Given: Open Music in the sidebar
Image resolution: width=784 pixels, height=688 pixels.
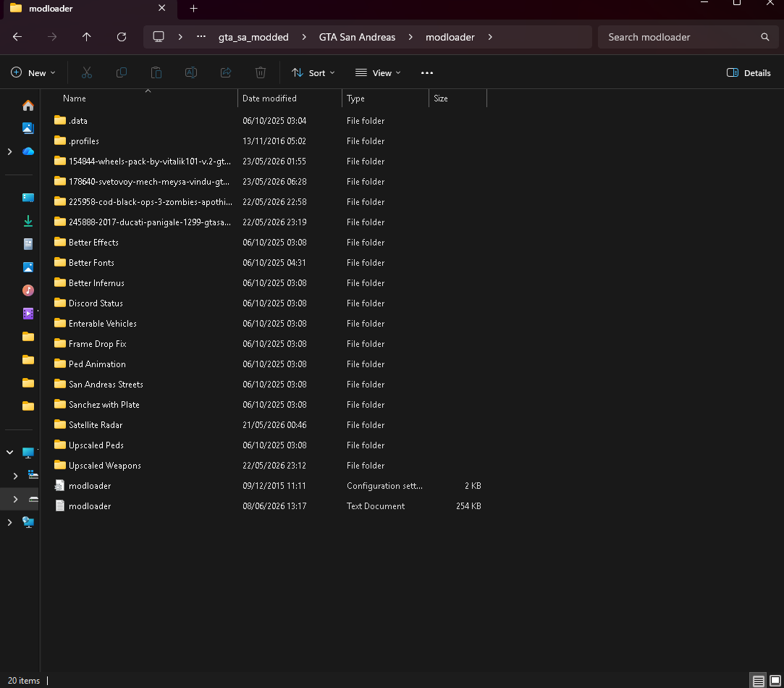Looking at the screenshot, I should click(28, 290).
